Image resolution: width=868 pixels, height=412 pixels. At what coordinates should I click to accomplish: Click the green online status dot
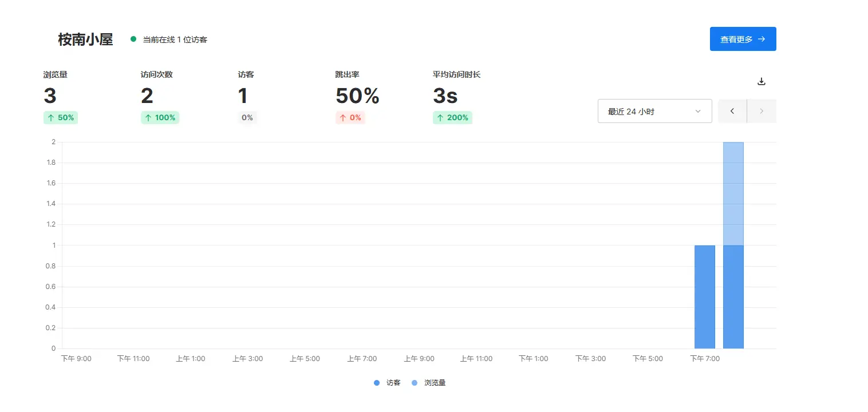[133, 39]
